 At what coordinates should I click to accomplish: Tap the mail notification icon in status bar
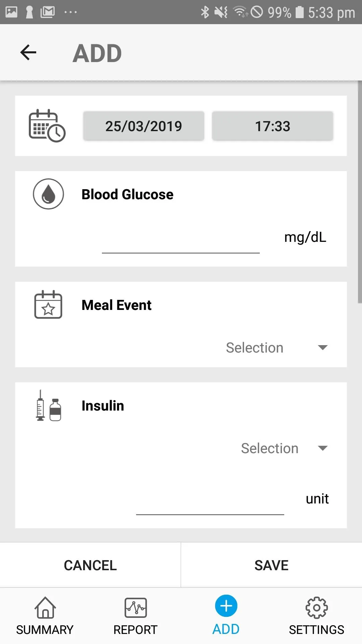pyautogui.click(x=48, y=12)
